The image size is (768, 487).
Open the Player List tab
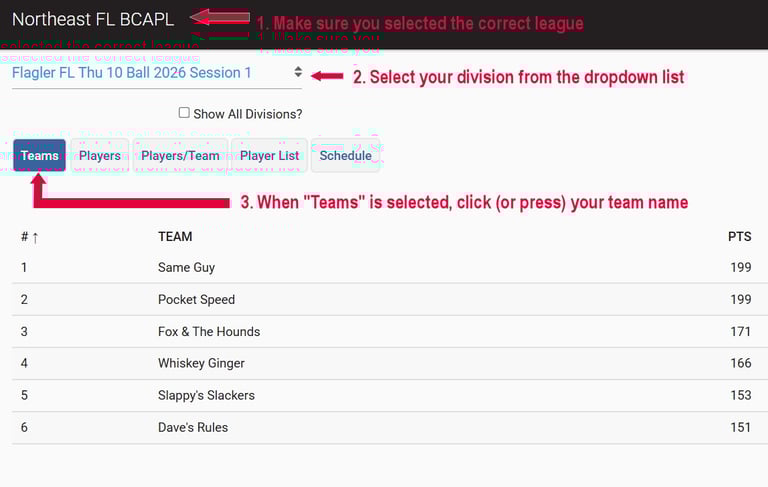point(269,156)
